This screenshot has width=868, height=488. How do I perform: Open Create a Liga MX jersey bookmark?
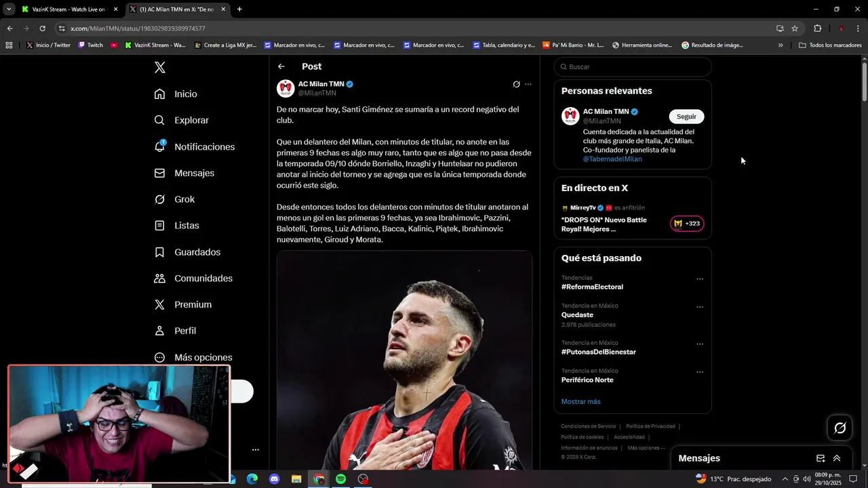226,45
